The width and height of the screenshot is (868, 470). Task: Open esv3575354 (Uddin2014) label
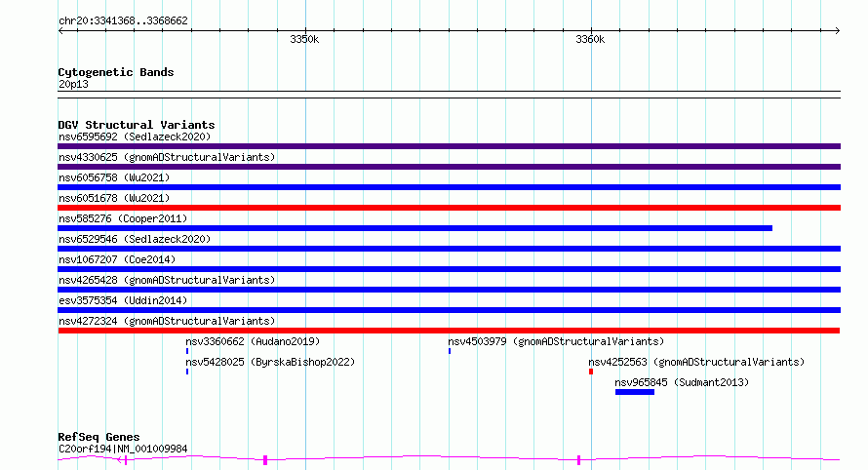coord(123,300)
